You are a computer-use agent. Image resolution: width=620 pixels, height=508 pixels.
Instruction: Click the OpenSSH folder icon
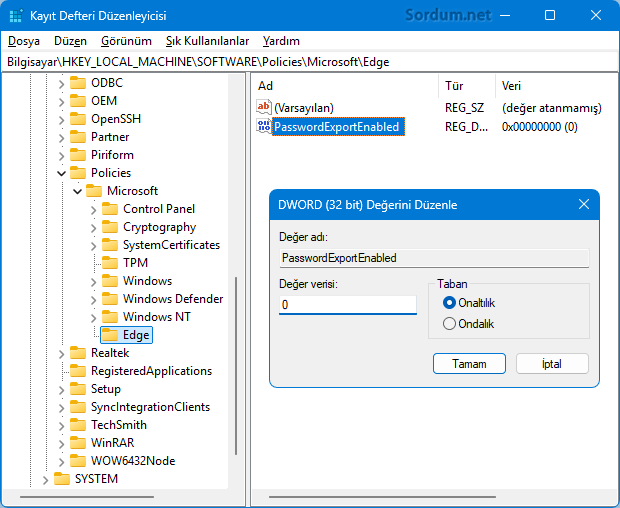coord(78,119)
